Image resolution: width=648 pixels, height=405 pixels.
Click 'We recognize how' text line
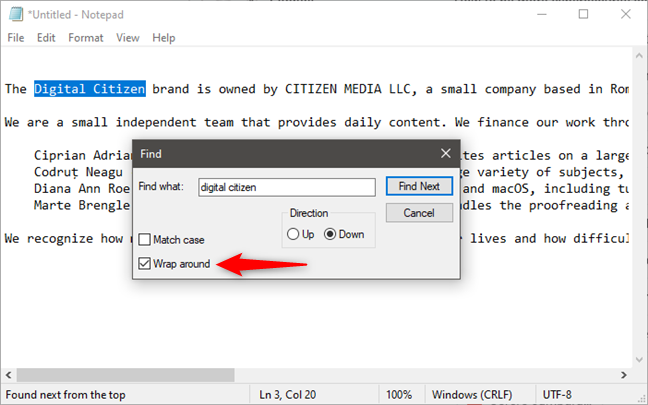(x=64, y=238)
